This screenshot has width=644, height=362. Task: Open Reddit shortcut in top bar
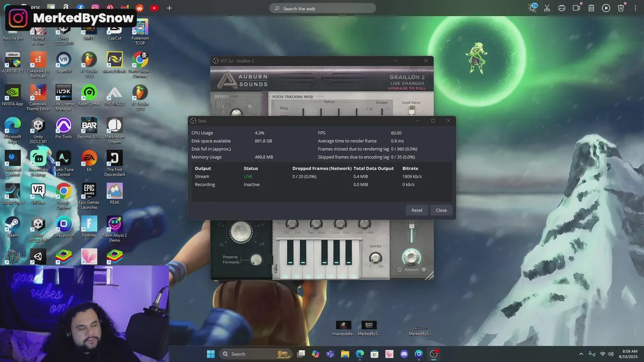(139, 8)
